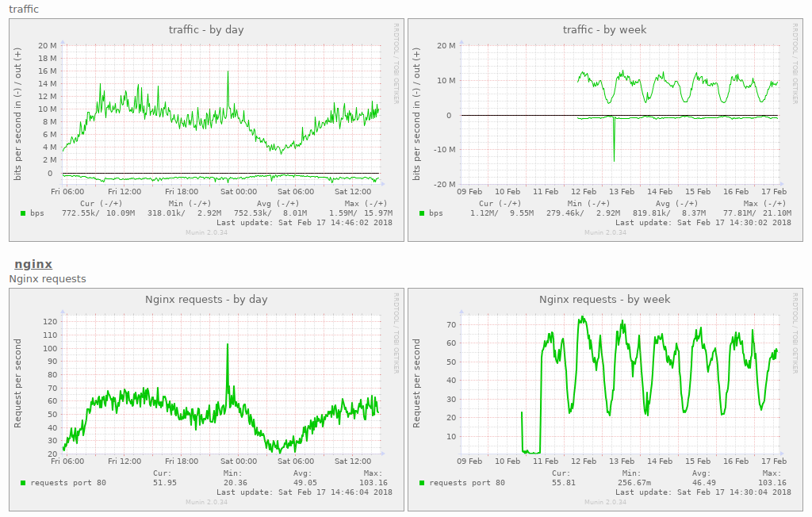Viewport: 812px width, 517px height.
Task: Click 'requests port 80' in Nginx by day
Action: (x=68, y=483)
